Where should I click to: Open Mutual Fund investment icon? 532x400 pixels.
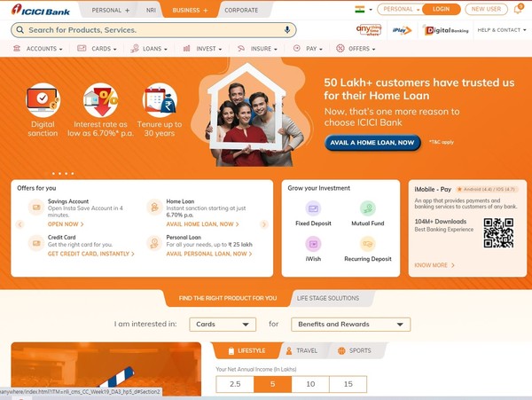click(368, 208)
